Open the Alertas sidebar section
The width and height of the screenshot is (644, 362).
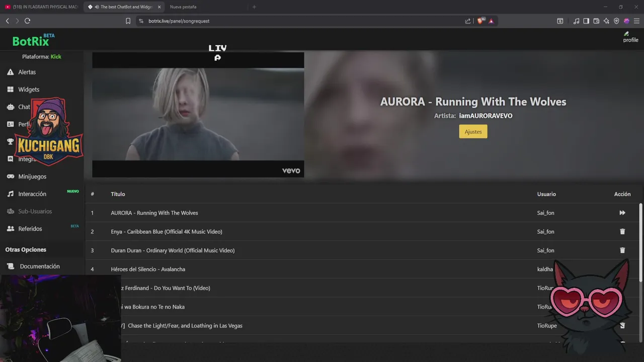pos(27,72)
